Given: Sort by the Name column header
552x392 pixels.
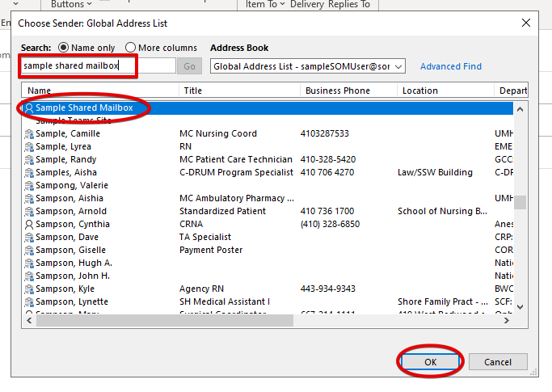Looking at the screenshot, I should (97, 91).
